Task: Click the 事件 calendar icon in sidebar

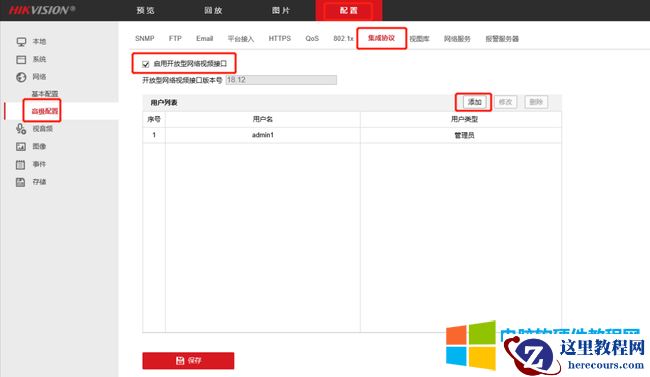Action: coord(21,165)
